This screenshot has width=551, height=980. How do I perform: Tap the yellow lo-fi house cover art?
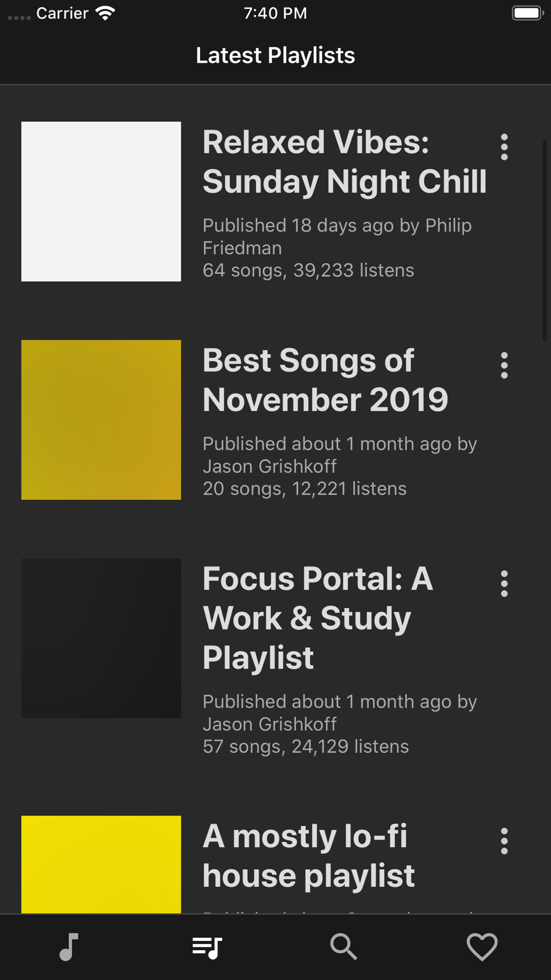pos(101,864)
